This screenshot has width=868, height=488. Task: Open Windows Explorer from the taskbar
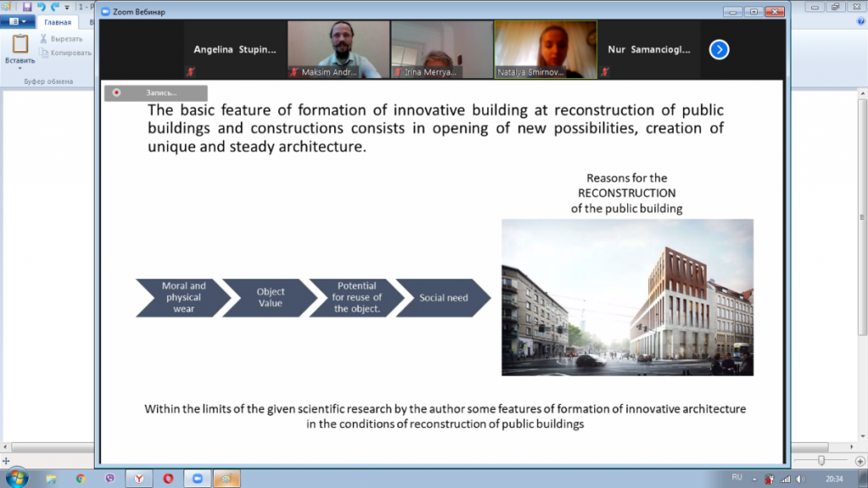tap(50, 479)
